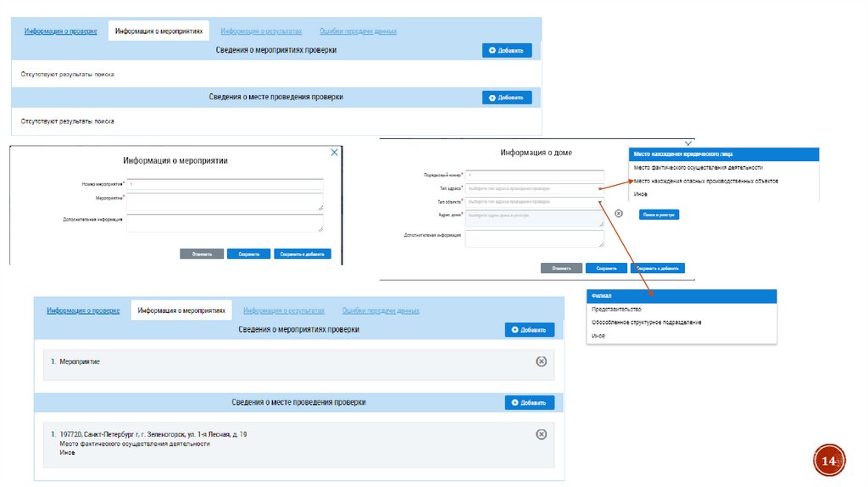868x487 pixels.
Task: Click «Отменить» in the house info dialog
Action: pyautogui.click(x=561, y=268)
